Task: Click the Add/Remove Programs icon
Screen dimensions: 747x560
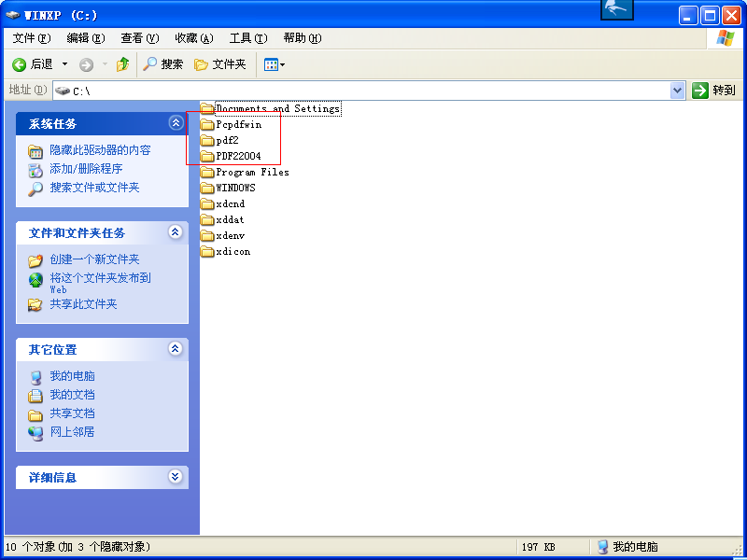Action: point(35,170)
